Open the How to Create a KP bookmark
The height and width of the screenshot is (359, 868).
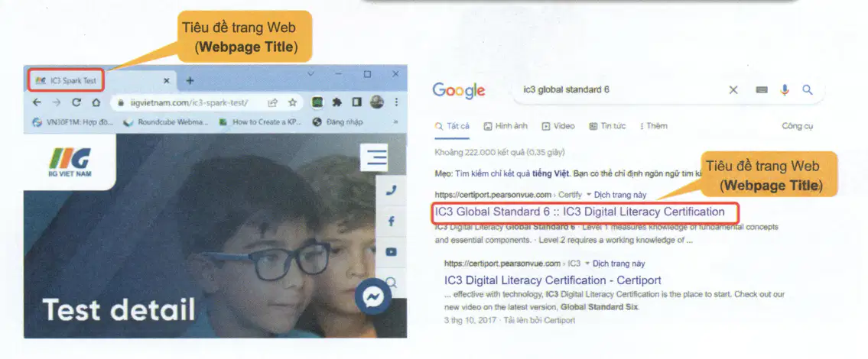(260, 122)
